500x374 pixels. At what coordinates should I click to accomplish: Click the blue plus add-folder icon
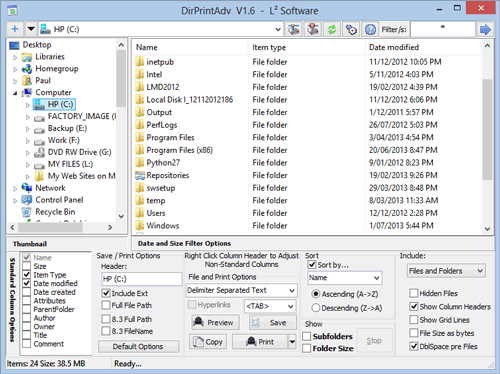(x=15, y=29)
